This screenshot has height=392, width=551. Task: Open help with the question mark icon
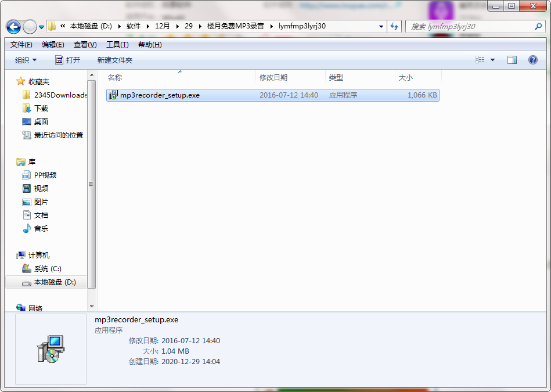point(533,60)
